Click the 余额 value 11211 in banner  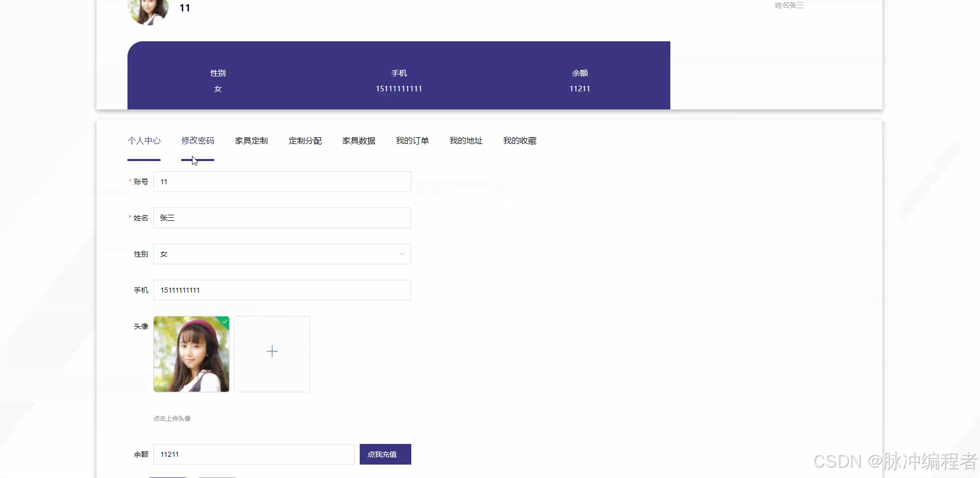(580, 89)
